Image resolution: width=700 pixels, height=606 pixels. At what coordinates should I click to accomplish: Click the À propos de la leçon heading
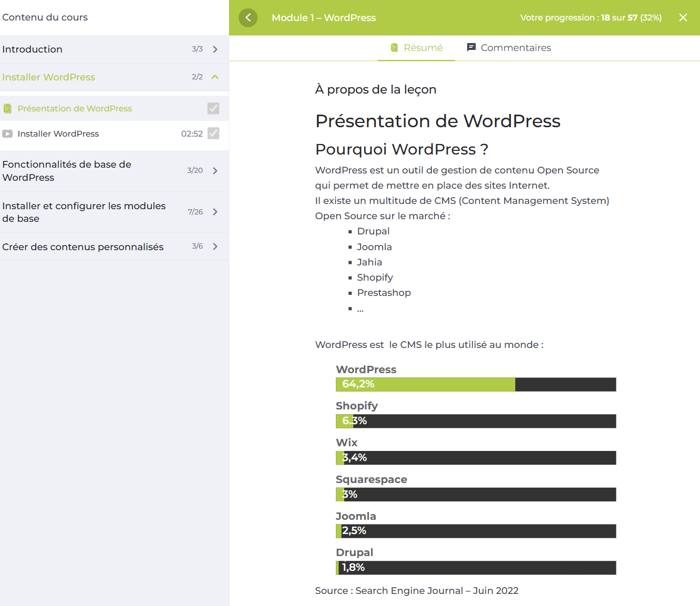(x=376, y=89)
